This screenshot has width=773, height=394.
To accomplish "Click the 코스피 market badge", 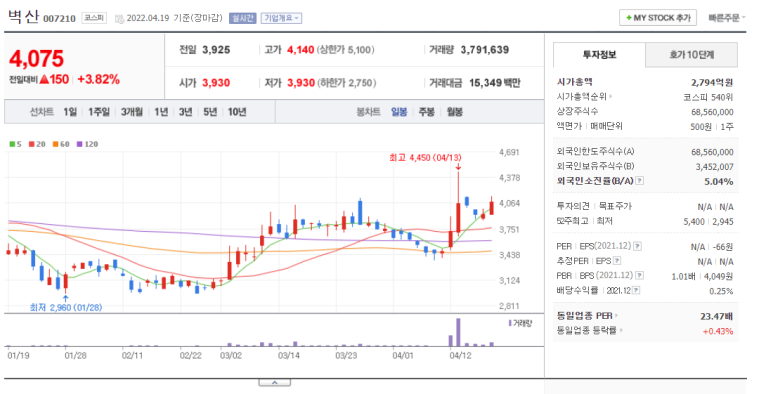I will [x=94, y=18].
